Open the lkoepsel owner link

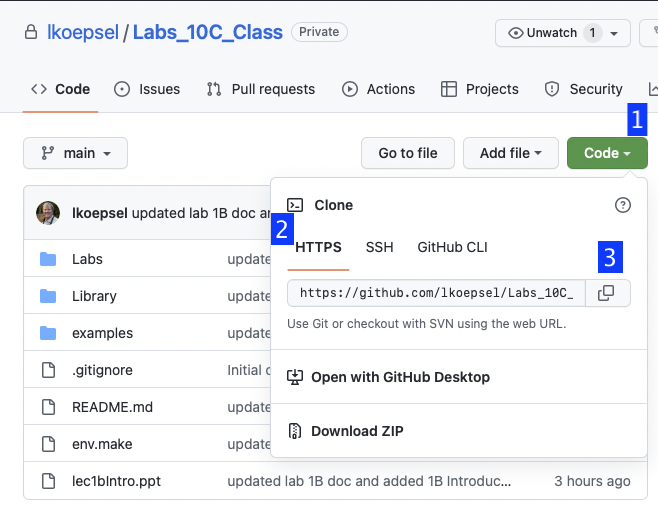coord(83,32)
